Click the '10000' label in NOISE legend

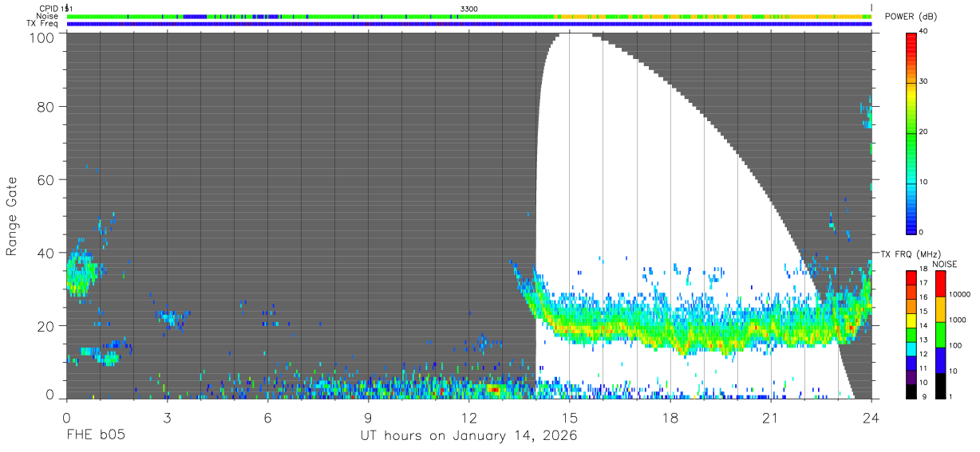(960, 296)
